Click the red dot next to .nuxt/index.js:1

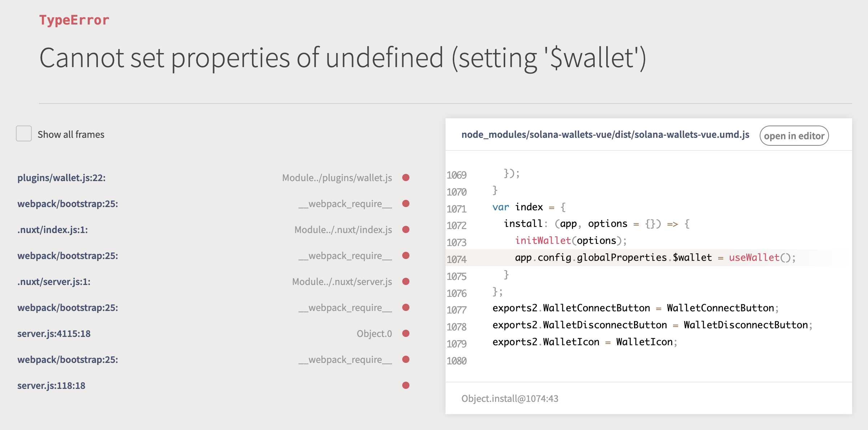[x=406, y=229]
